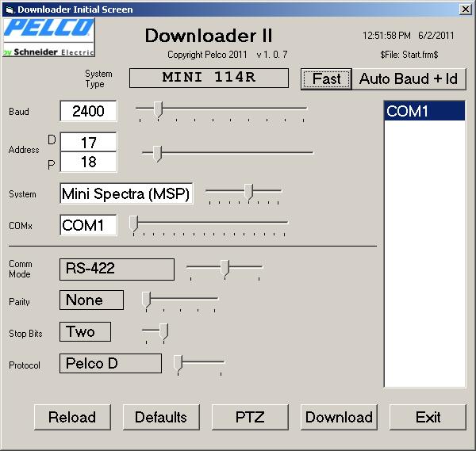Click the Baud rate slider thumb
The width and height of the screenshot is (476, 451).
[158, 109]
